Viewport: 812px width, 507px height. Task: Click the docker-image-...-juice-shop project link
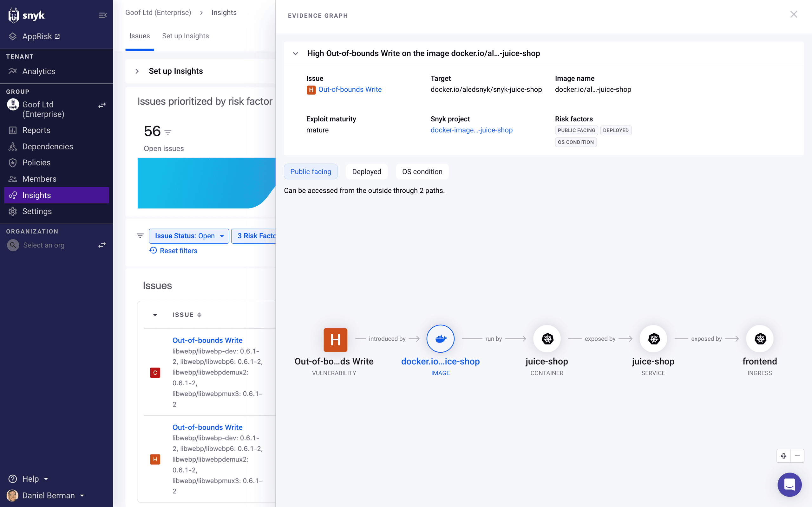[x=472, y=130]
